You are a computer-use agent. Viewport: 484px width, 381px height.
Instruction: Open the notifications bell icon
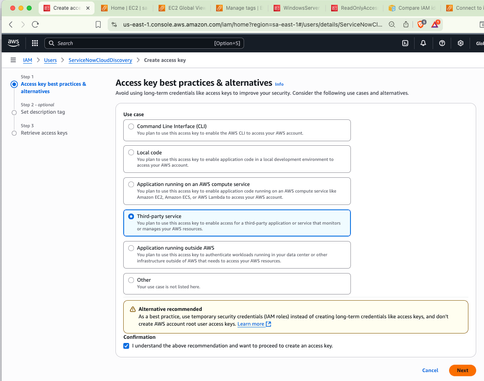point(423,43)
